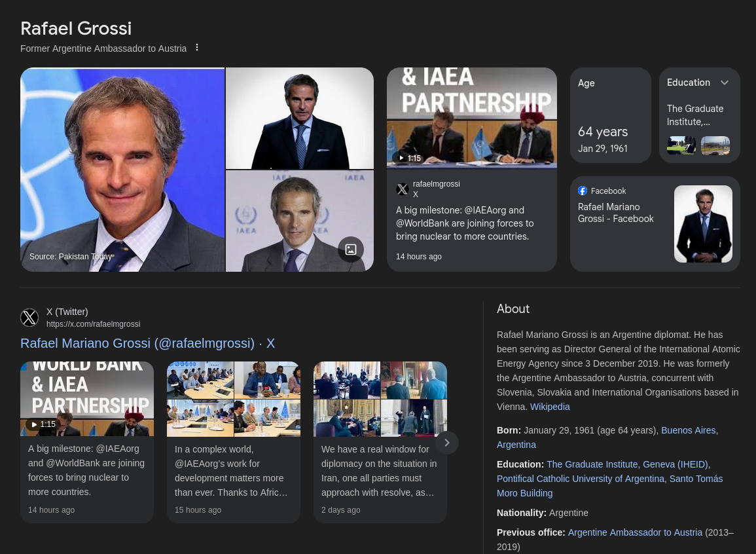Click the second Education building thumbnail
This screenshot has height=554, width=756.
point(715,145)
